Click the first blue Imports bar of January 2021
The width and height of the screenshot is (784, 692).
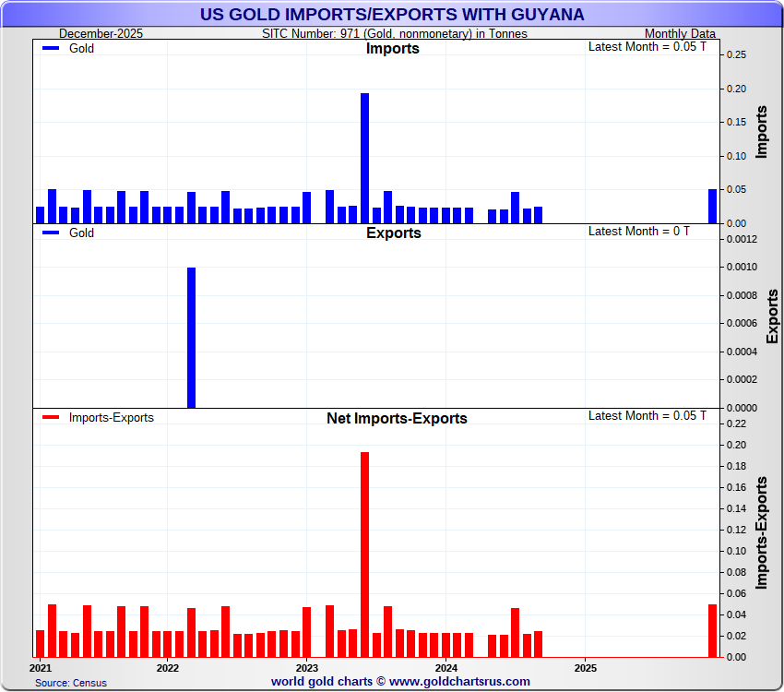(x=40, y=215)
